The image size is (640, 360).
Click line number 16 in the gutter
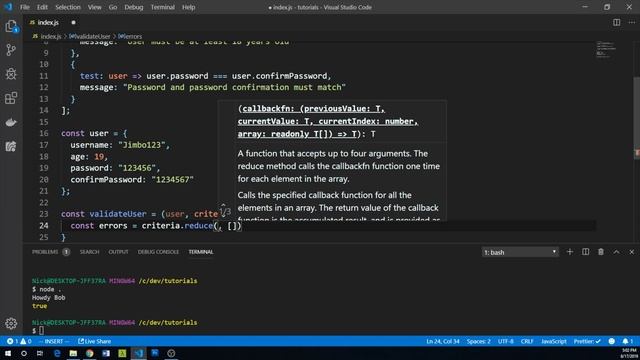44,133
